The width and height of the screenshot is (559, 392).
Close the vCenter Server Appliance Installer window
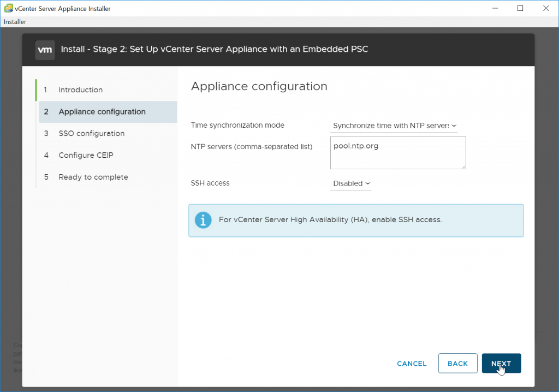tap(546, 8)
